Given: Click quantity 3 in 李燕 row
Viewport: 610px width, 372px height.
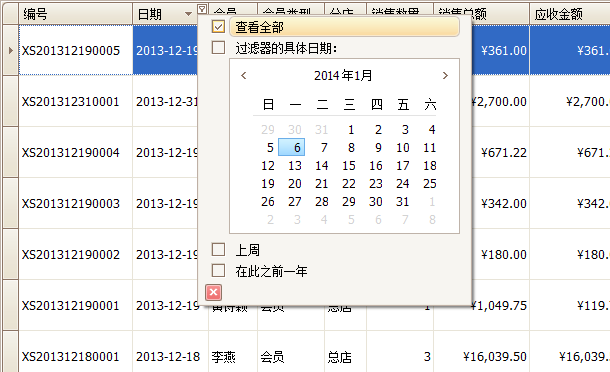Looking at the screenshot, I should pyautogui.click(x=427, y=356).
